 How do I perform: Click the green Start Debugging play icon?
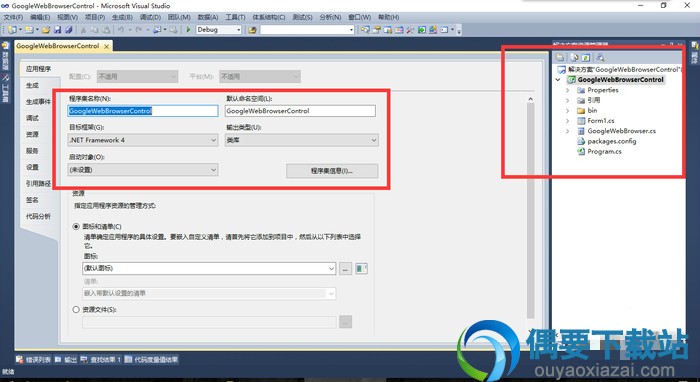[x=188, y=30]
